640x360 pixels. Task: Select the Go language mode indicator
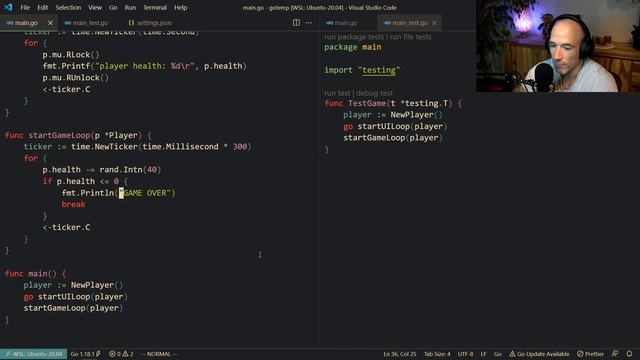pos(498,354)
